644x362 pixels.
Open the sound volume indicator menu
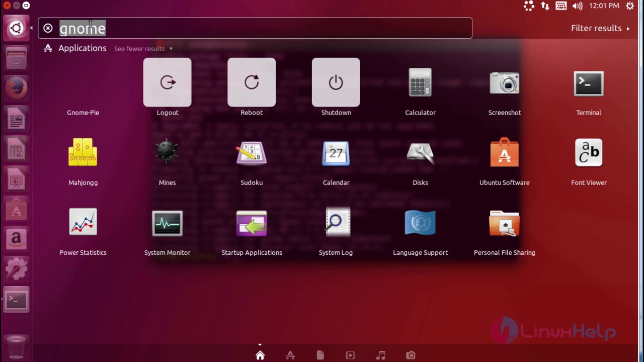click(578, 6)
